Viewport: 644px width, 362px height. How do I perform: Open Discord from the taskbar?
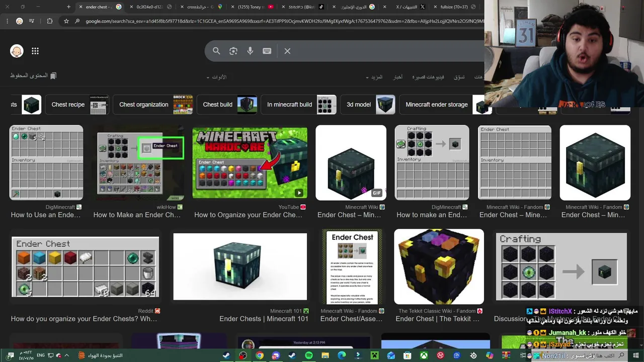pyautogui.click(x=276, y=355)
